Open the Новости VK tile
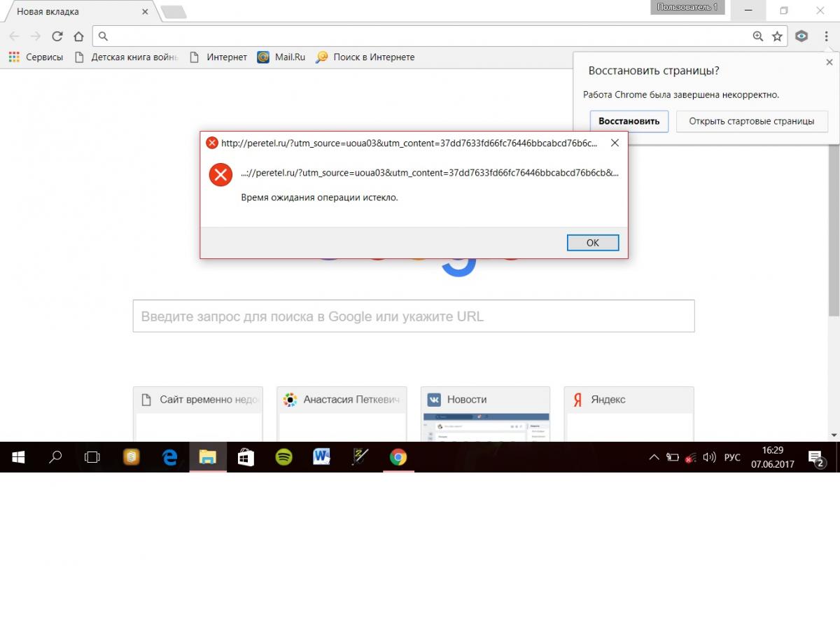840x630 pixels. point(485,414)
